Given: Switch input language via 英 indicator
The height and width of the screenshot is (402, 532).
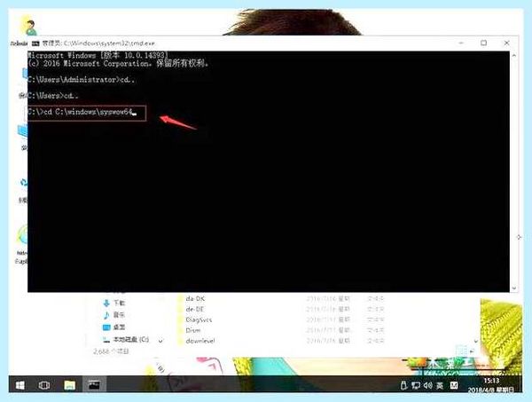Looking at the screenshot, I should (x=440, y=385).
